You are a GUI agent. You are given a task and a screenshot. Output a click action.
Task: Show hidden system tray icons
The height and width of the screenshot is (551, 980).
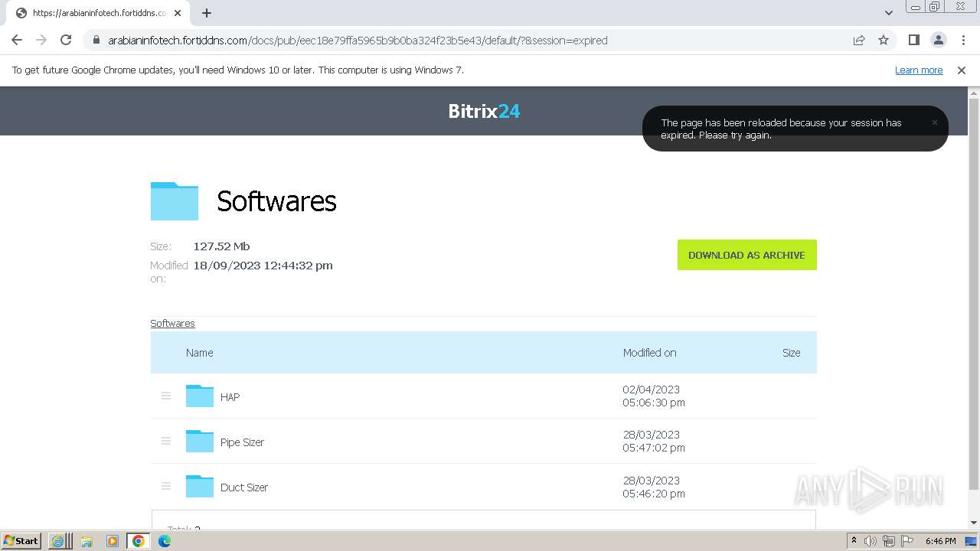(x=854, y=541)
